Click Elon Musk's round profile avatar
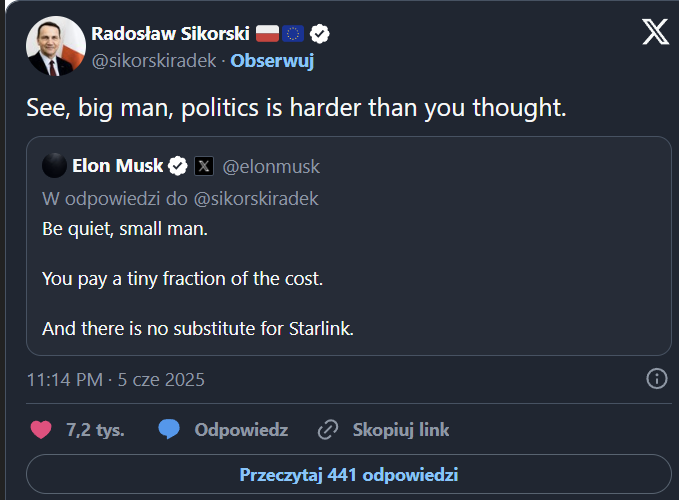Viewport: 679px width, 500px height. 55,165
